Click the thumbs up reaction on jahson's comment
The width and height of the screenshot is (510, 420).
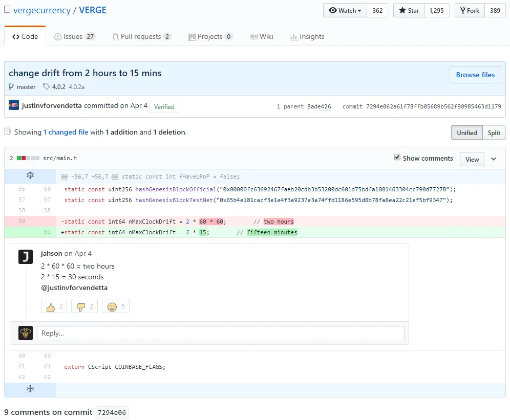click(x=54, y=306)
